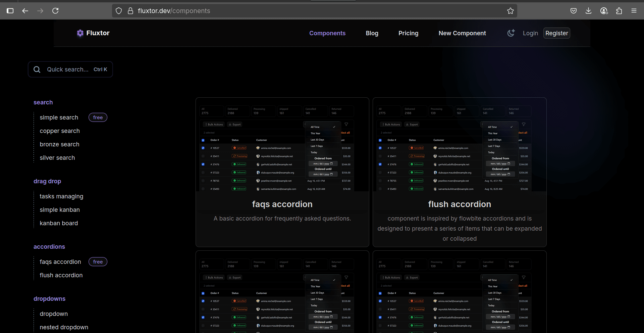Screen dimensions: 644x333
Task: Select the search category heading
Action: 43,102
